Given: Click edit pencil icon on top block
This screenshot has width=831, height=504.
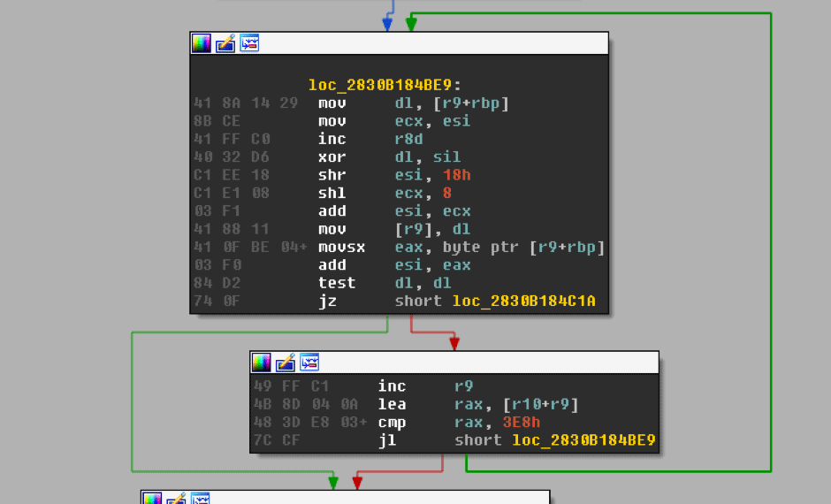Looking at the screenshot, I should 225,43.
